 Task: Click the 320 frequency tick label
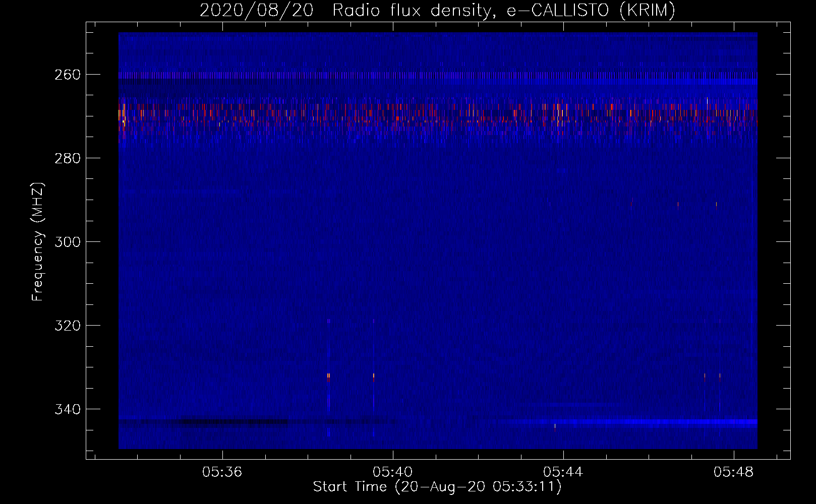[68, 326]
